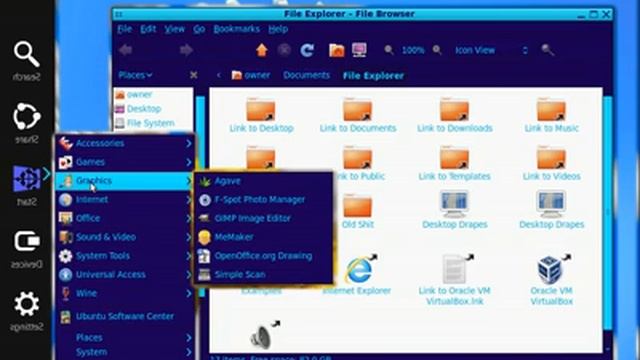
Task: Select the Old Shit folder
Action: tap(358, 211)
